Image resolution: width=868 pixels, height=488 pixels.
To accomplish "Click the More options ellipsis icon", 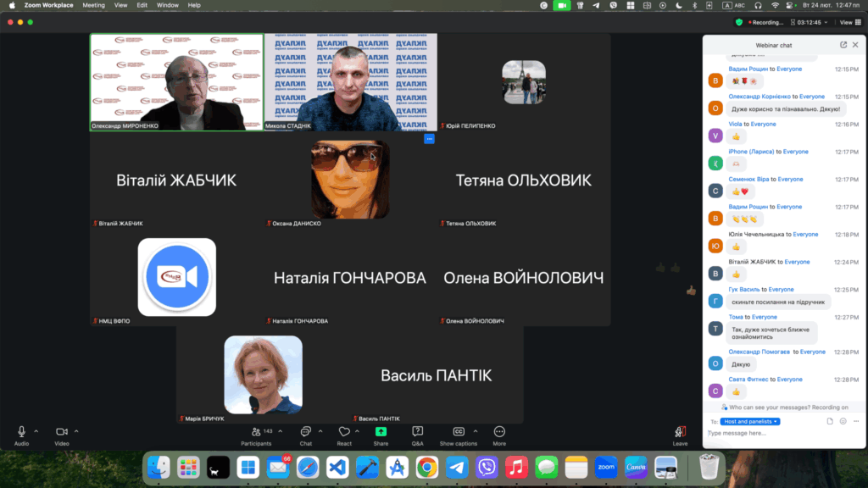I will point(499,432).
